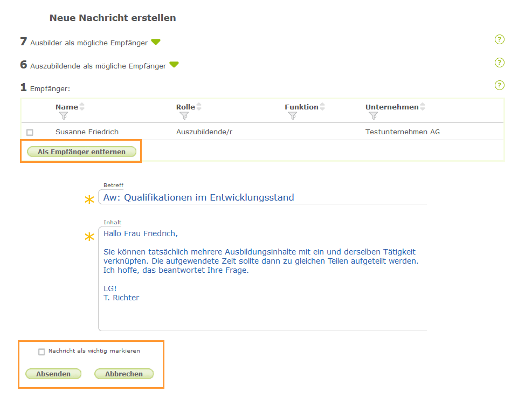The image size is (532, 399).
Task: Expand the Ausbilder recipients list
Action: (156, 42)
